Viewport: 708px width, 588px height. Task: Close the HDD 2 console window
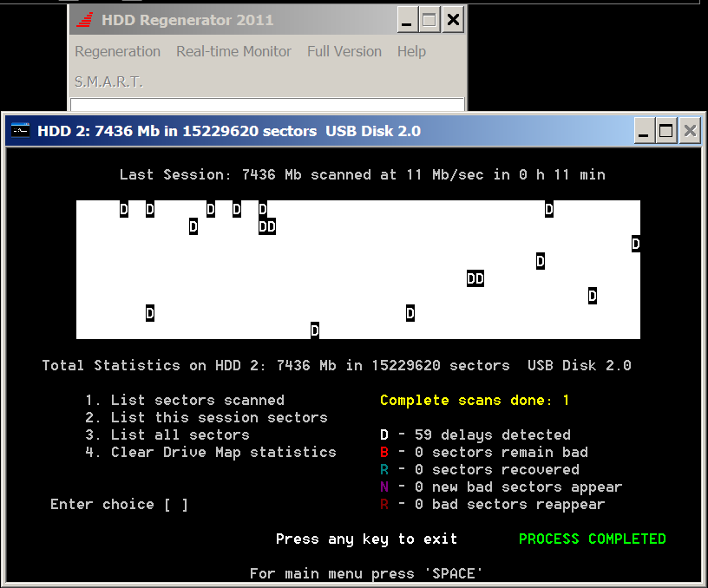coord(690,131)
